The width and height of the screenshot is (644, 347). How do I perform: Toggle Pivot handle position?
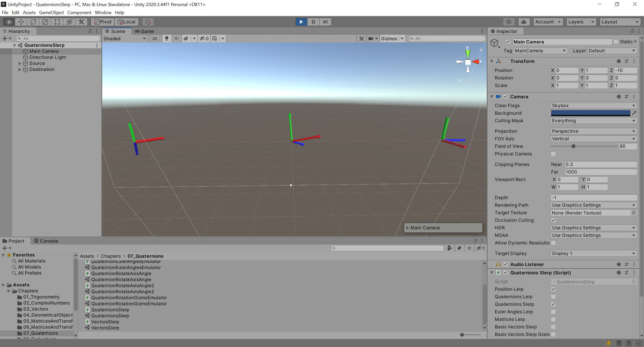click(103, 22)
